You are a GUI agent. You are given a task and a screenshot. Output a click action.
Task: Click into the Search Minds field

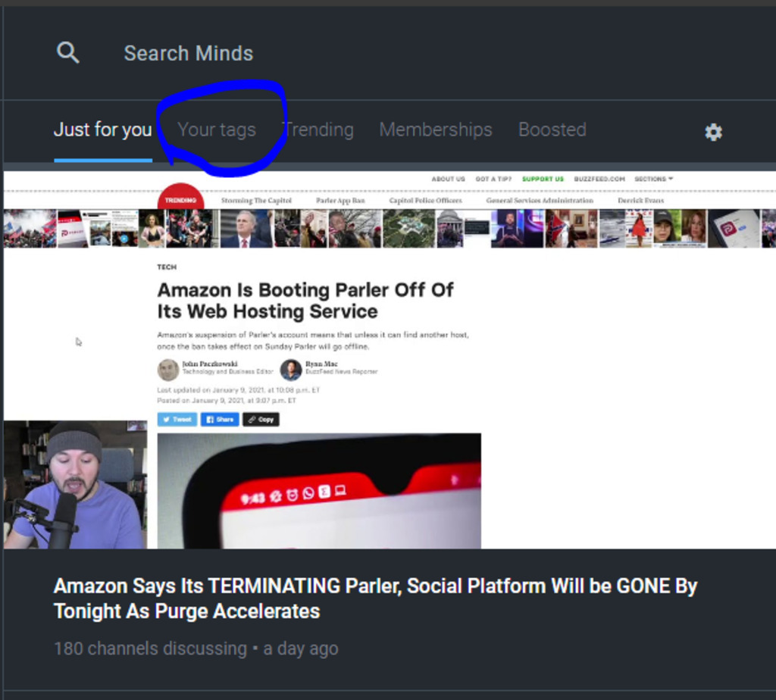pyautogui.click(x=189, y=53)
